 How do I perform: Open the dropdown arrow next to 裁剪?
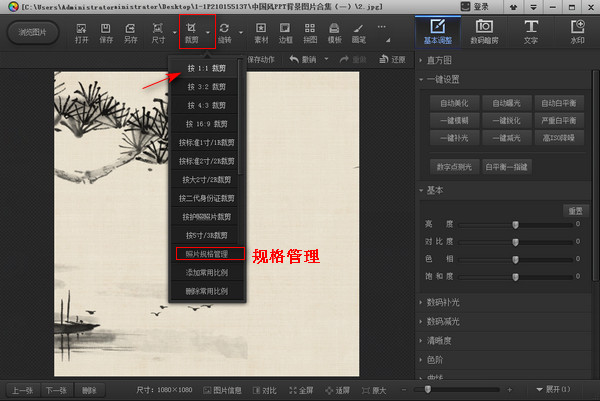pos(208,33)
